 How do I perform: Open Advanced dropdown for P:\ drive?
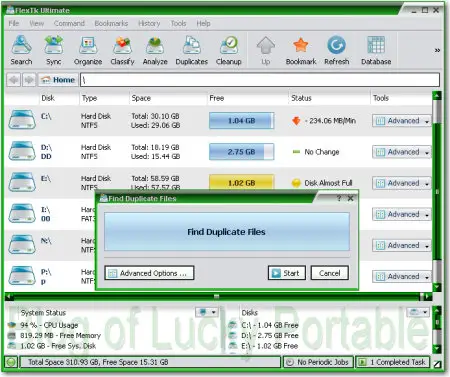[402, 276]
